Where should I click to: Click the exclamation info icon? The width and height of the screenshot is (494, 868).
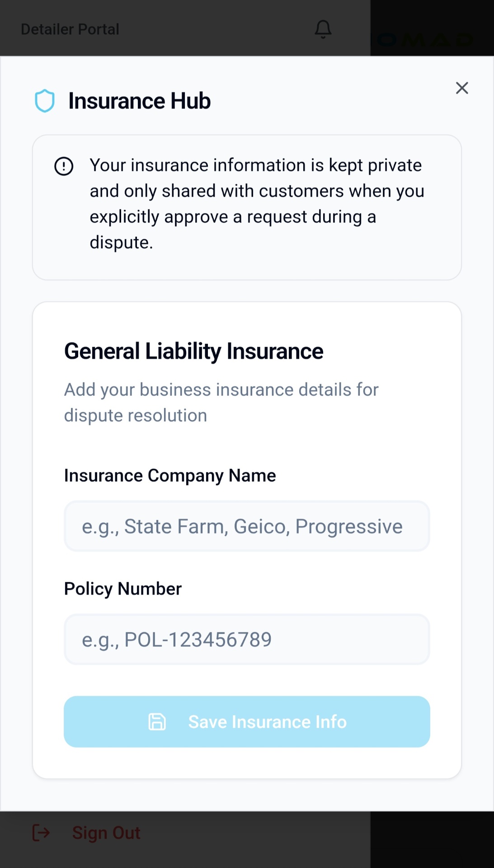64,166
